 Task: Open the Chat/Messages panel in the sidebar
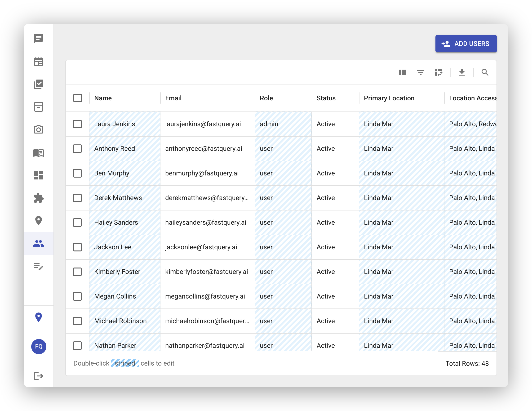[x=39, y=39]
